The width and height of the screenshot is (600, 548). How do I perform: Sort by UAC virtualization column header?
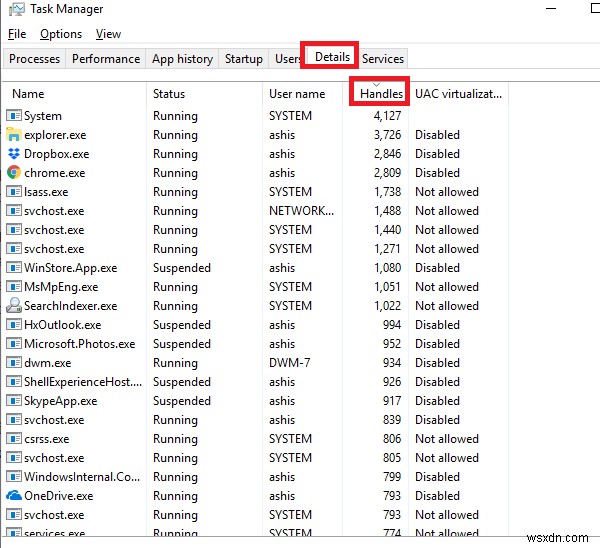458,94
